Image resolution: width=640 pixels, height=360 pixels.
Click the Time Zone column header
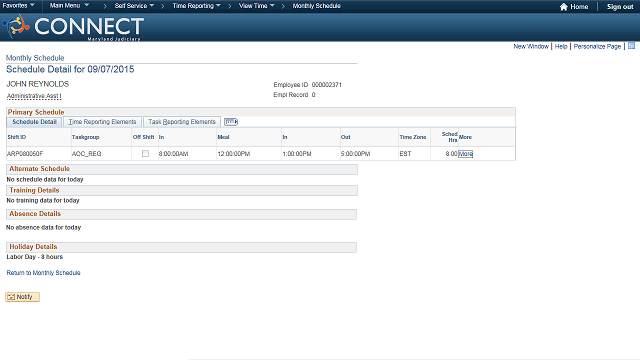413,137
